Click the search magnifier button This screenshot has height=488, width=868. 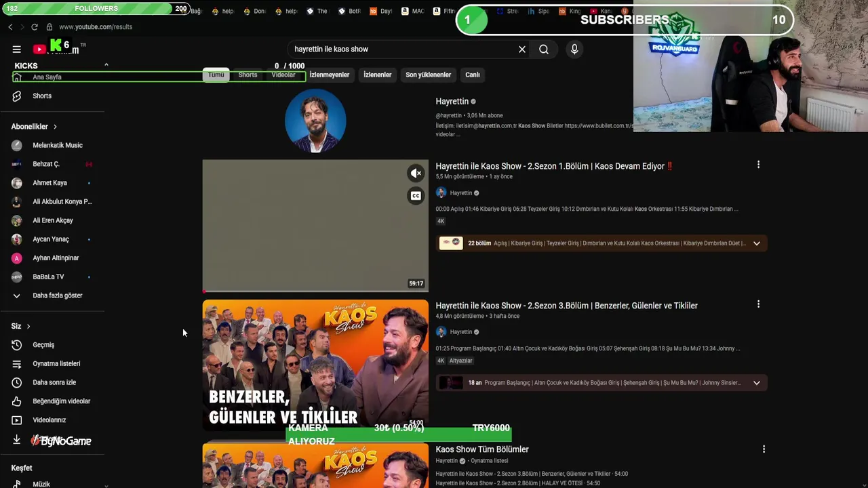pyautogui.click(x=544, y=49)
